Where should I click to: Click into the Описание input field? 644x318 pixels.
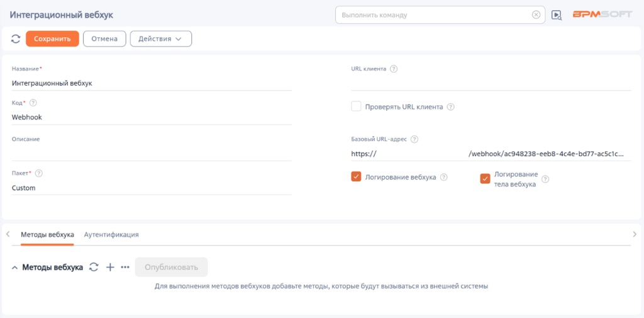coord(151,152)
